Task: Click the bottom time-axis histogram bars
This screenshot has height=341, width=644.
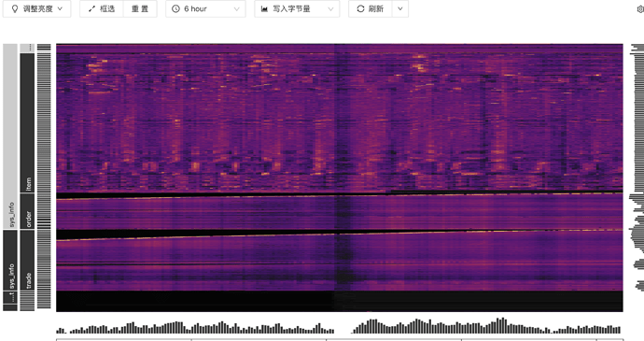Action: tap(339, 325)
